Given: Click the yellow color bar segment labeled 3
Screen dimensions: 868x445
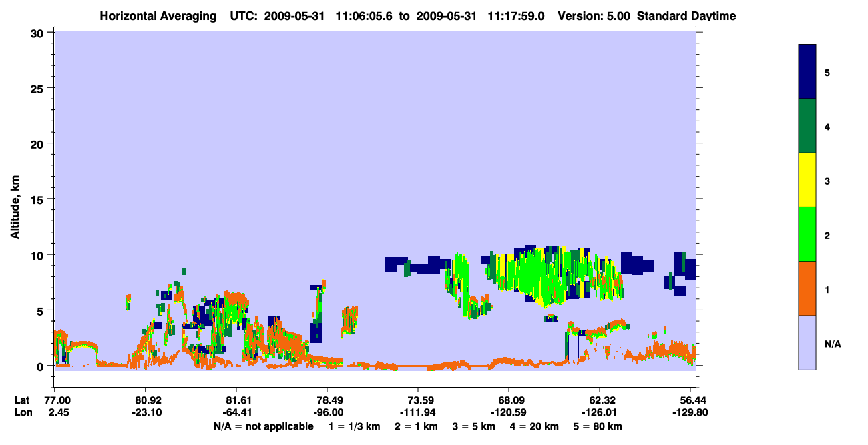Looking at the screenshot, I should pos(807,180).
